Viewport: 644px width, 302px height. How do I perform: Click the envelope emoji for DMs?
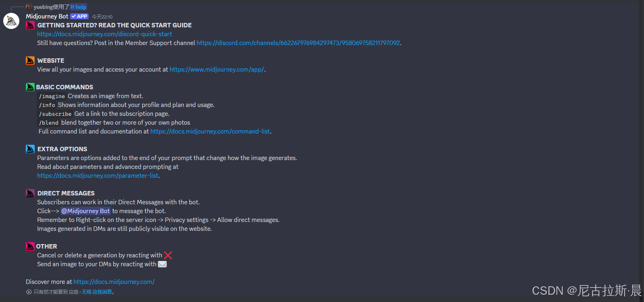pyautogui.click(x=162, y=264)
